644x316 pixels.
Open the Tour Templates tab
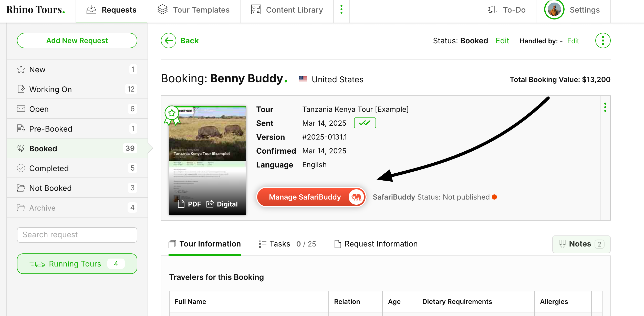click(194, 10)
